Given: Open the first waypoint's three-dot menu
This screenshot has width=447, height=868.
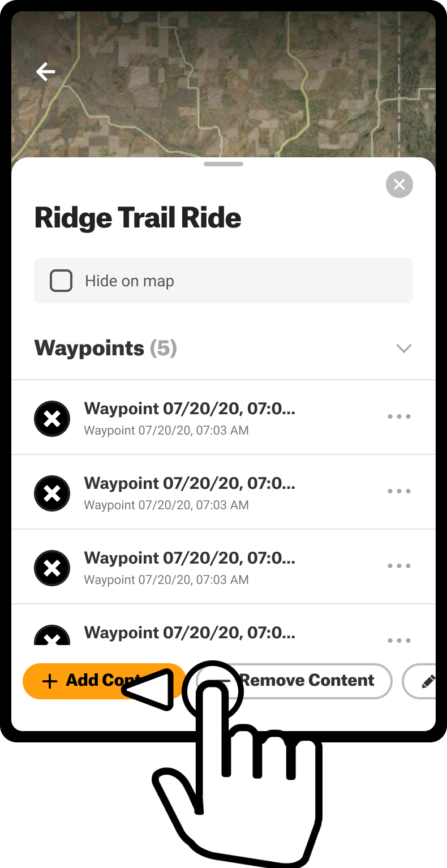Looking at the screenshot, I should pos(399,417).
